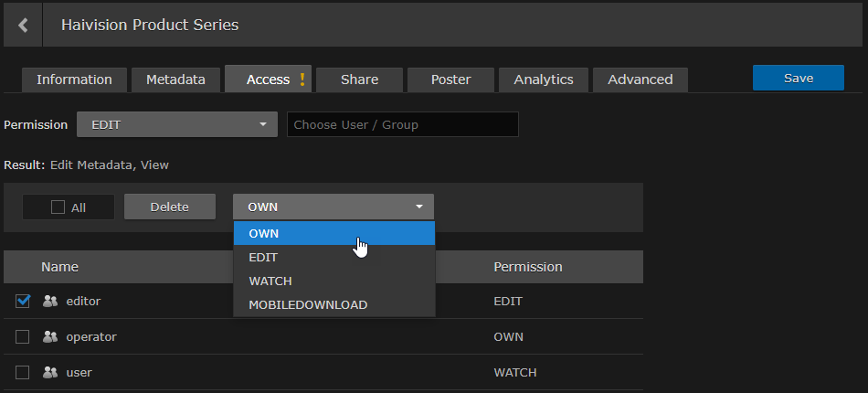Screen dimensions: 868x393
Task: Uncheck the editor row checkbox
Action: pyautogui.click(x=23, y=301)
